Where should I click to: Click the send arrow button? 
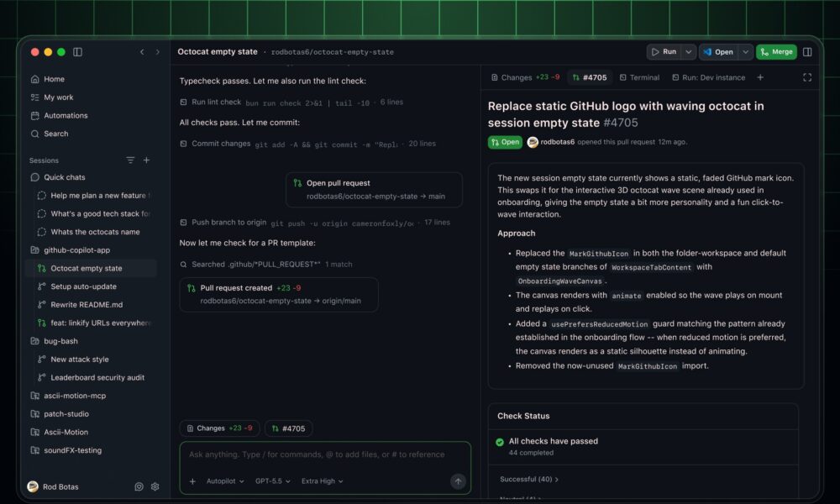click(458, 481)
